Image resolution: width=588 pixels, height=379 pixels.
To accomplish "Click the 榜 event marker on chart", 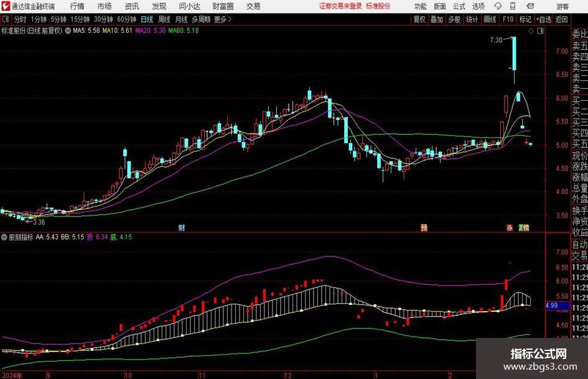I will tap(526, 227).
